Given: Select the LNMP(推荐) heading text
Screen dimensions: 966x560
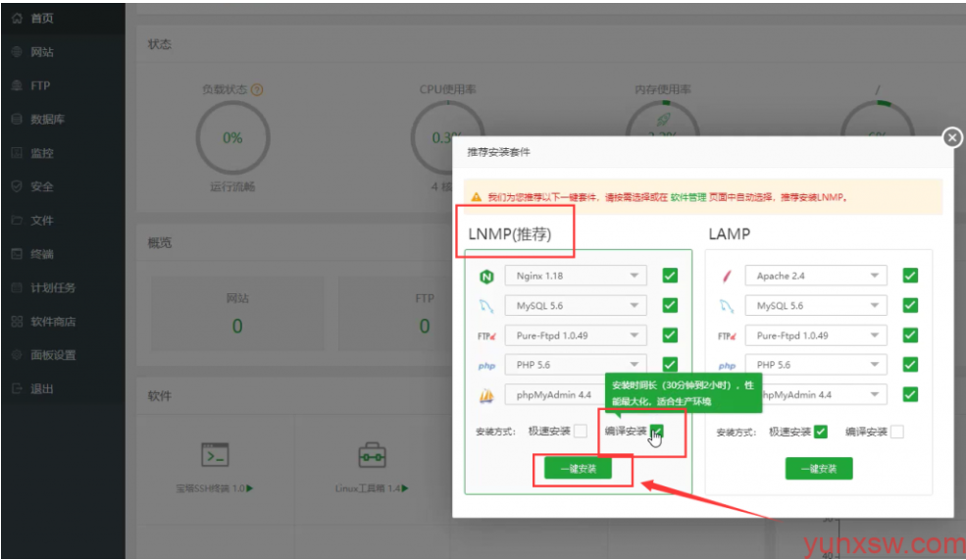Looking at the screenshot, I should (510, 234).
